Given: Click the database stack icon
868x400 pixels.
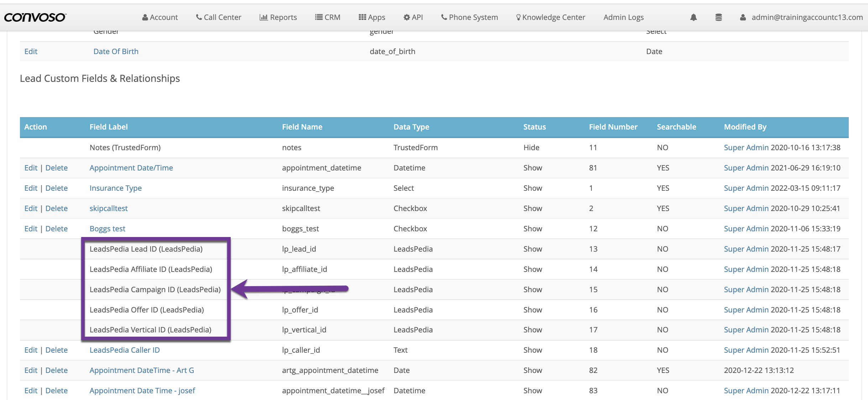Looking at the screenshot, I should click(x=718, y=17).
